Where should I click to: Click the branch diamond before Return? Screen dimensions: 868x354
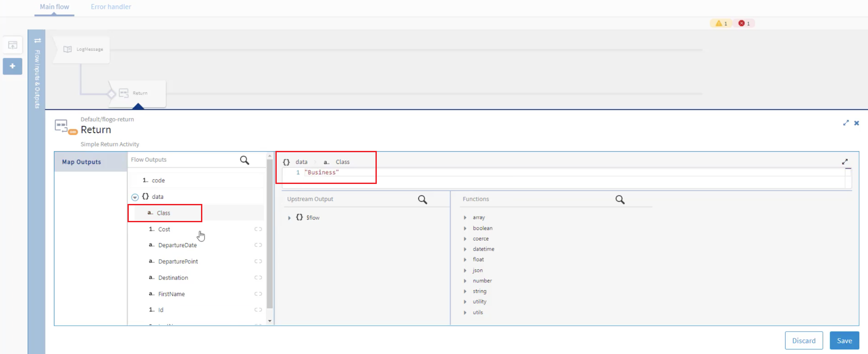click(x=111, y=94)
